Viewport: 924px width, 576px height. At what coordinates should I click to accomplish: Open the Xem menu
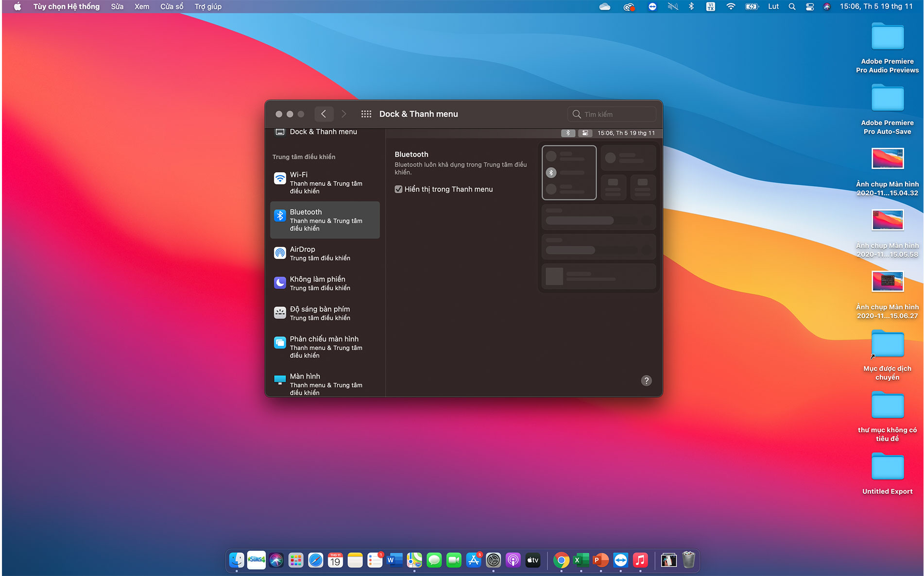click(x=142, y=6)
